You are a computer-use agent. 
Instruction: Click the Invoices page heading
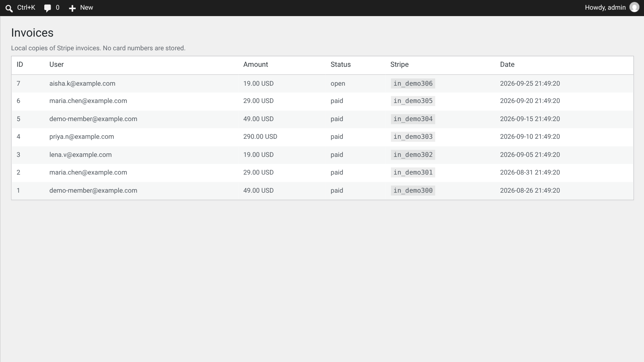32,33
